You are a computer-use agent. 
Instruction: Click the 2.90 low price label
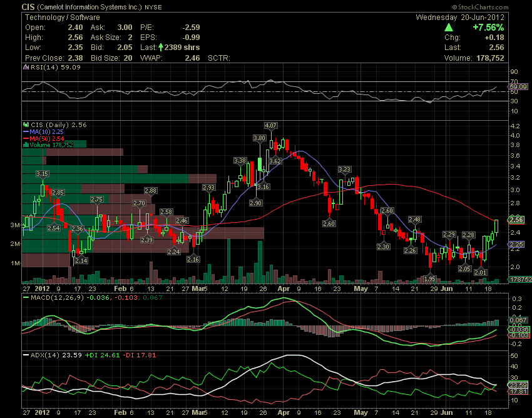pos(255,203)
